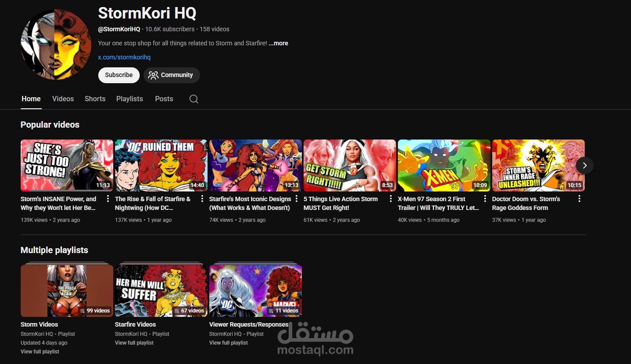
Task: Open three-dot menu for Doctor Doom vs. Storm video
Action: (579, 199)
